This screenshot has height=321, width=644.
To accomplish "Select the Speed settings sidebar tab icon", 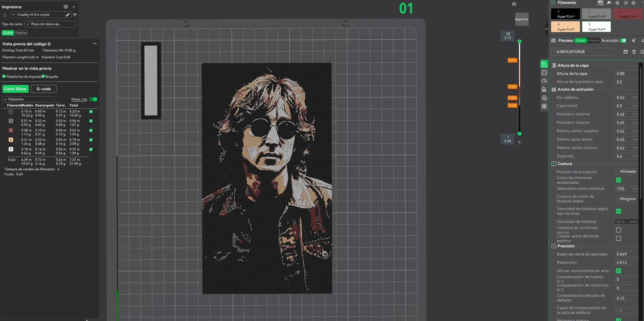I will 544,81.
